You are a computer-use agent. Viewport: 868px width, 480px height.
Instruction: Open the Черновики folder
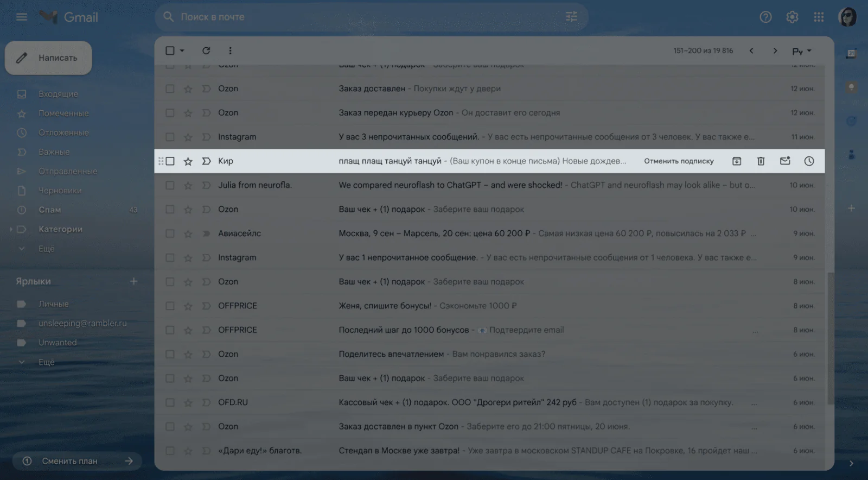(x=60, y=191)
